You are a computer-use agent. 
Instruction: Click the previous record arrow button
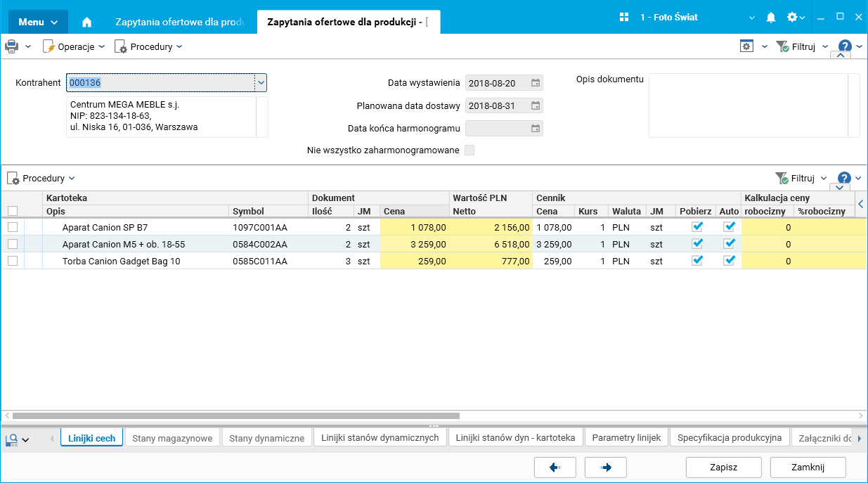555,468
